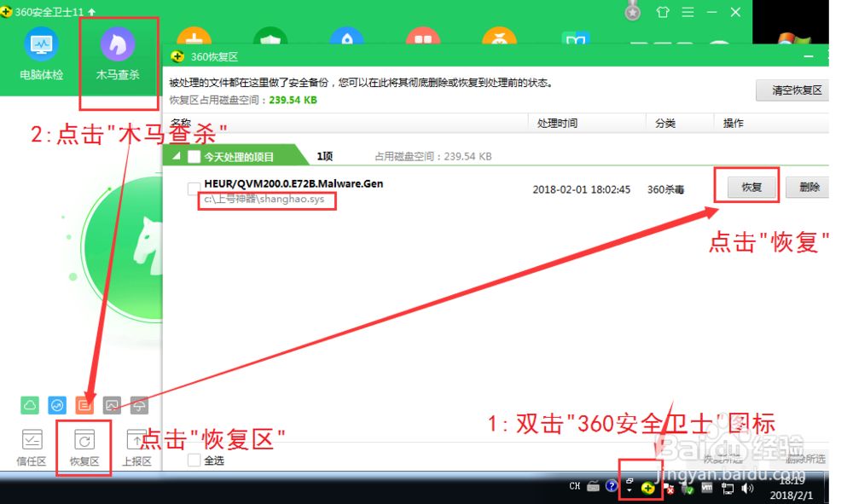Image resolution: width=853 pixels, height=504 pixels.
Task: Open the 信任区 trust zone
Action: pyautogui.click(x=32, y=448)
